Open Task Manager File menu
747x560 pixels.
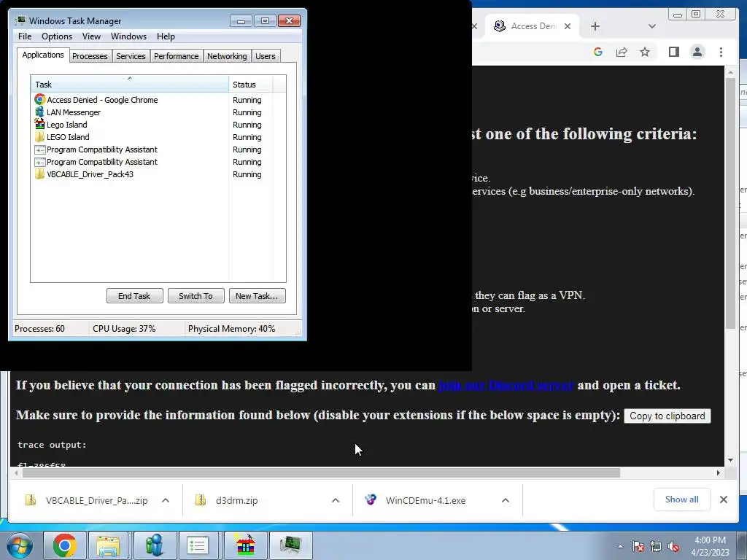pos(25,36)
